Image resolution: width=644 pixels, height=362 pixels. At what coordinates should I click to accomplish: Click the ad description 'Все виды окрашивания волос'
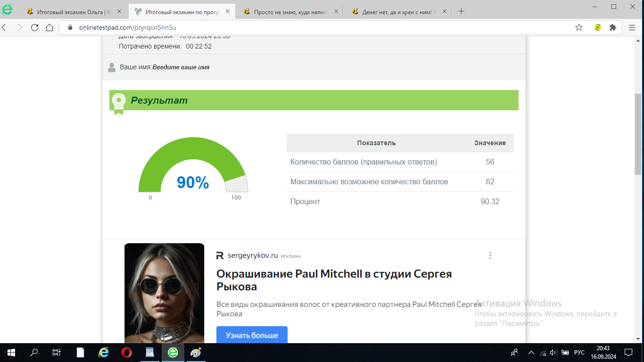tap(348, 309)
